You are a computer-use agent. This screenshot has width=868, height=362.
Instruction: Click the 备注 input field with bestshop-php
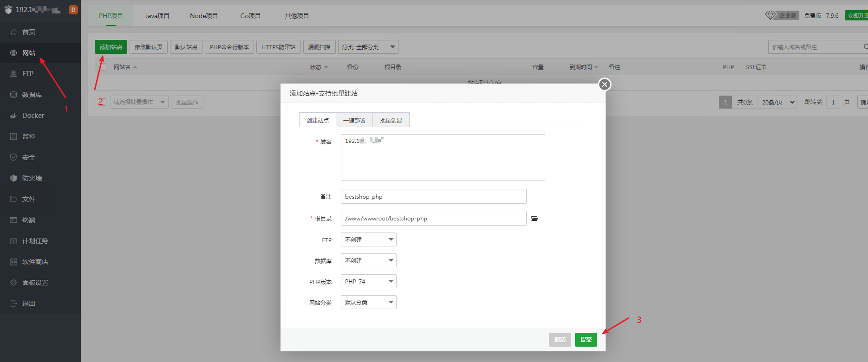433,197
